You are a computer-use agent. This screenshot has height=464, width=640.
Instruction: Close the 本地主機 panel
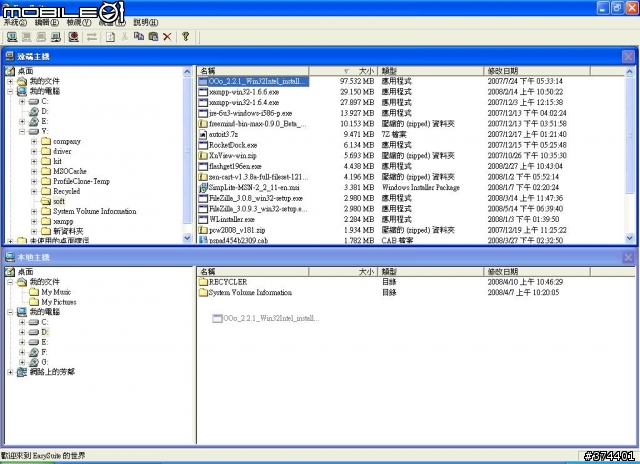coord(628,257)
